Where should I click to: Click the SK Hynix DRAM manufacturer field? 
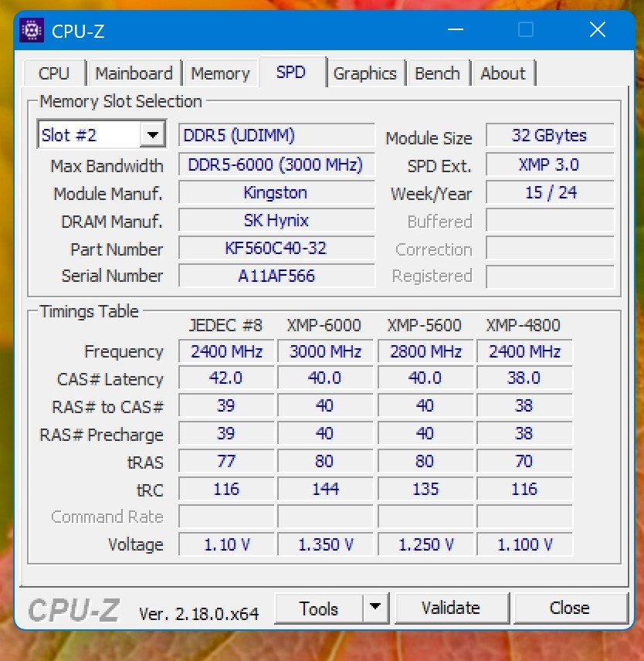click(x=276, y=221)
